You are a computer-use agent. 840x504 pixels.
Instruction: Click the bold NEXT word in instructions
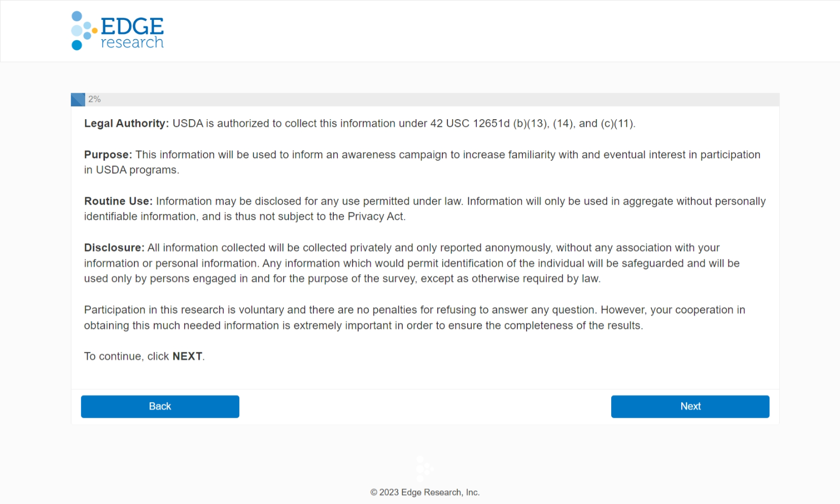(x=187, y=356)
